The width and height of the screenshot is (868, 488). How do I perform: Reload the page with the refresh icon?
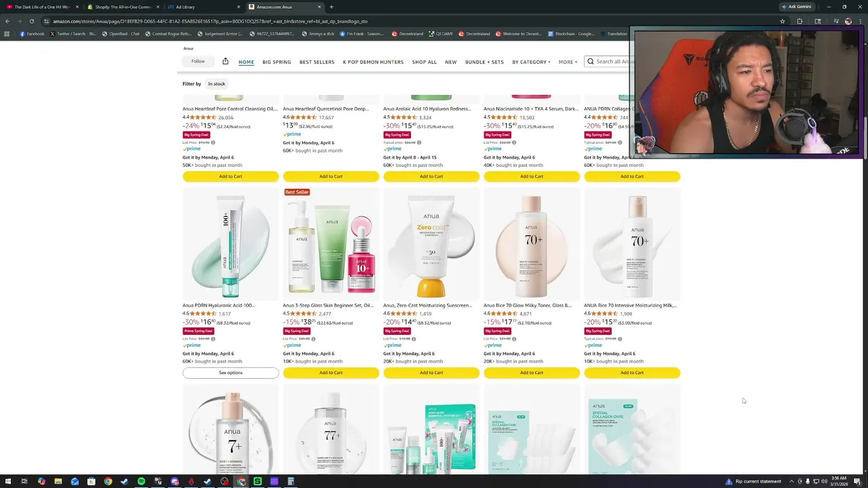[x=31, y=21]
